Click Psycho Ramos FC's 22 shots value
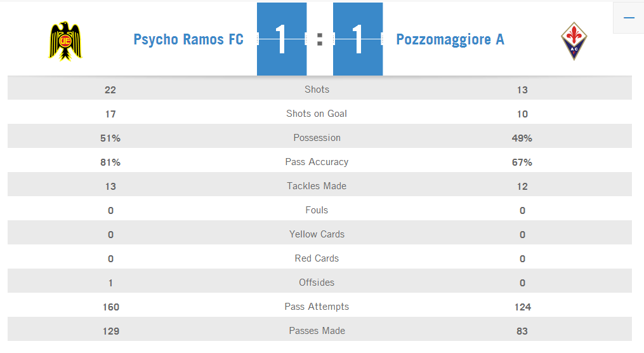Viewport: 644px width, 353px height. click(x=110, y=90)
